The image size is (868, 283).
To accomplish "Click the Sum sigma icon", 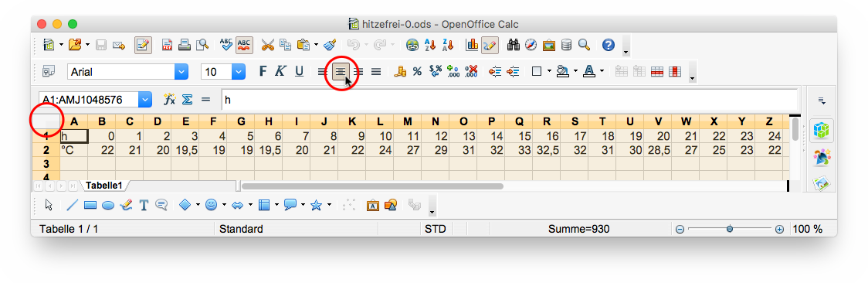I will coord(187,100).
